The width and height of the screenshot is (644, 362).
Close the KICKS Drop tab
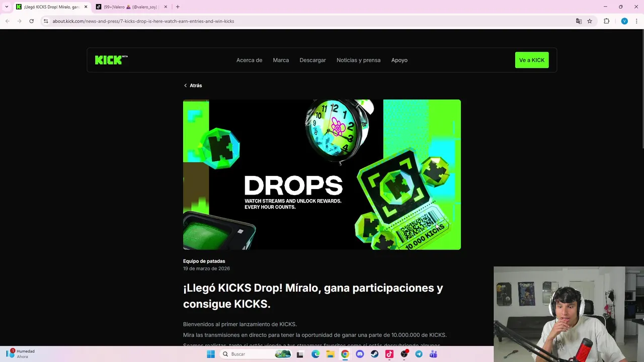pos(86,7)
